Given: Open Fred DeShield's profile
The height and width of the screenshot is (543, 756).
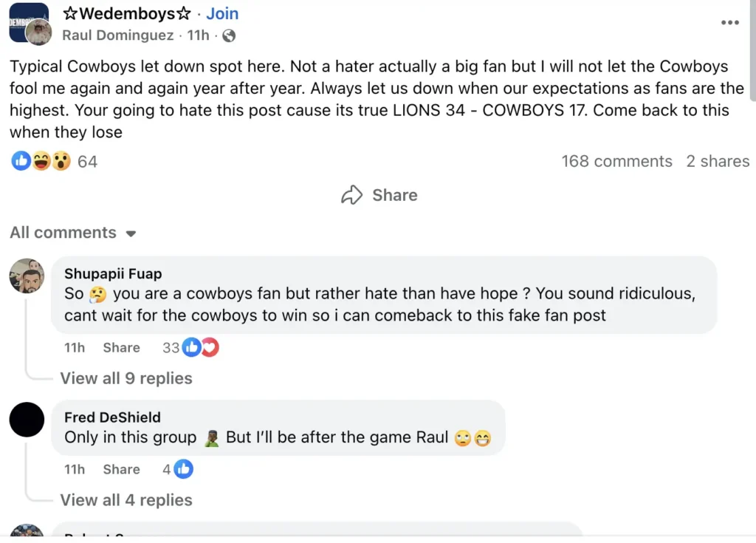Looking at the screenshot, I should [111, 417].
